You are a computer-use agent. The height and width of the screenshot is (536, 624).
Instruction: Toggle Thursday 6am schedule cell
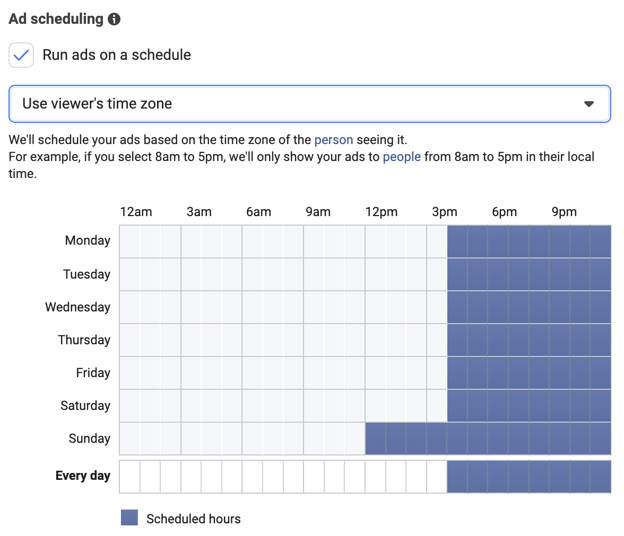pos(252,340)
